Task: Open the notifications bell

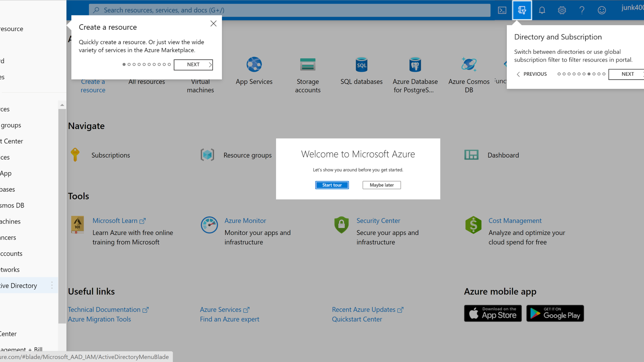Action: point(542,10)
